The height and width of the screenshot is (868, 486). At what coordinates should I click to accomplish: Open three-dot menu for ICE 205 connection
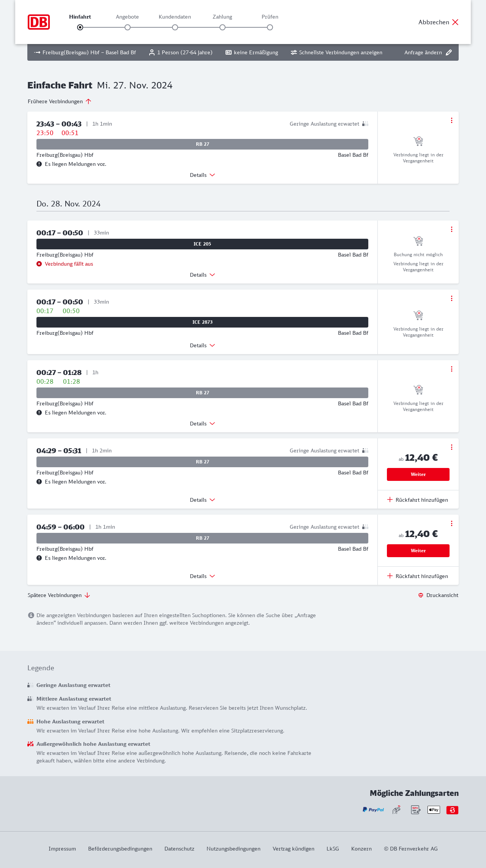tap(451, 229)
